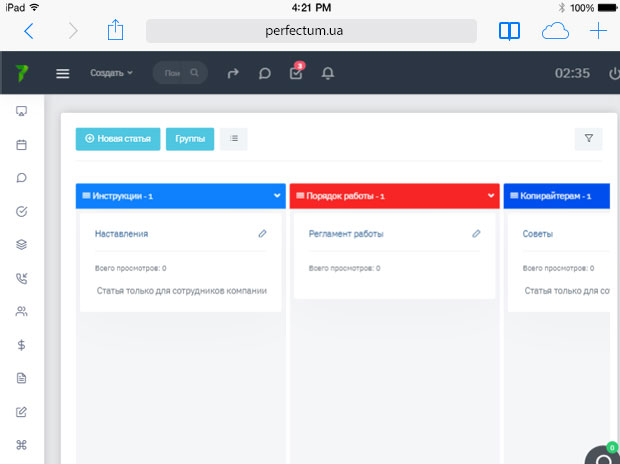
Task: Open the dollar finance sidebar icon
Action: coord(21,345)
